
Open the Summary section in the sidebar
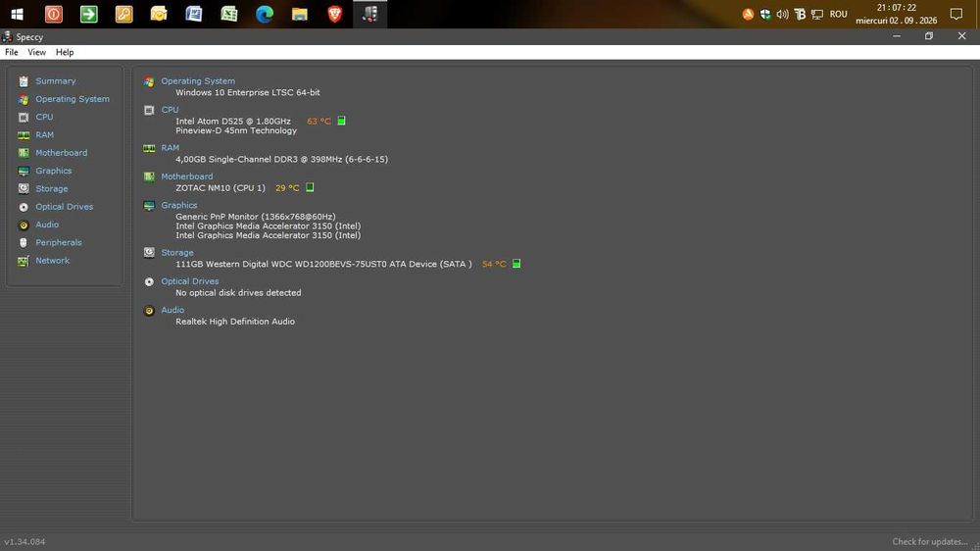[56, 81]
